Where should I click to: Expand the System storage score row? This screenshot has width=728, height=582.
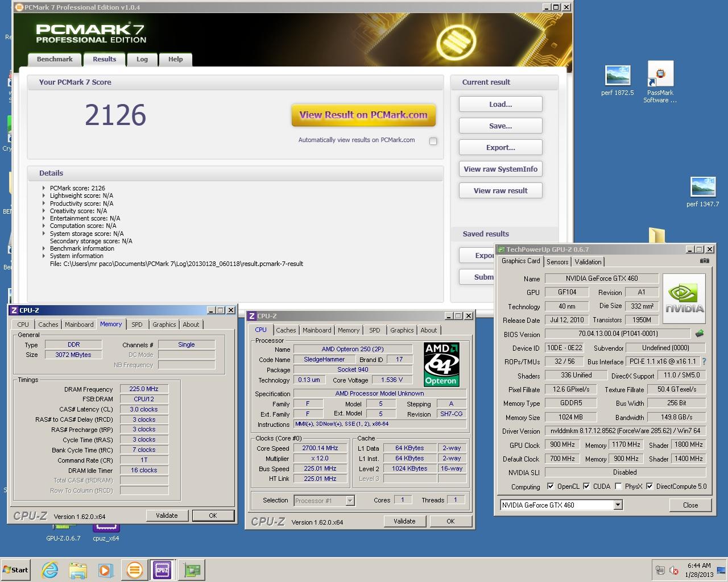coord(44,234)
